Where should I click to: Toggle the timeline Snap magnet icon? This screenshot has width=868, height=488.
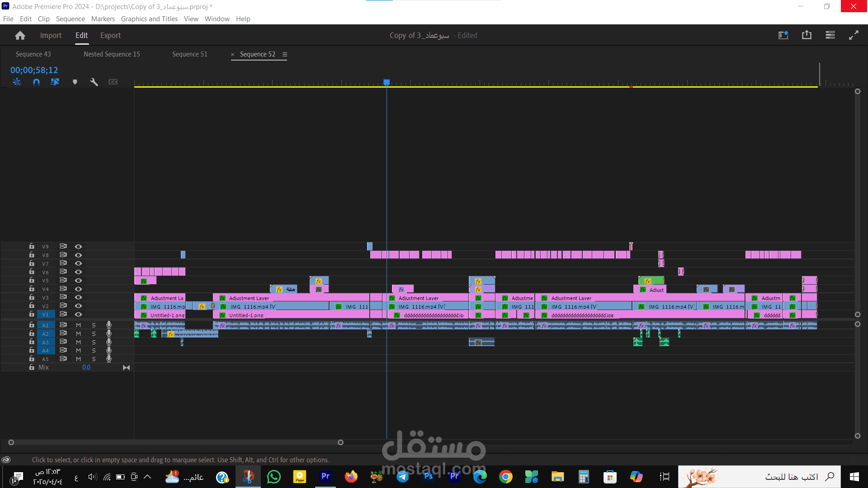click(x=36, y=82)
